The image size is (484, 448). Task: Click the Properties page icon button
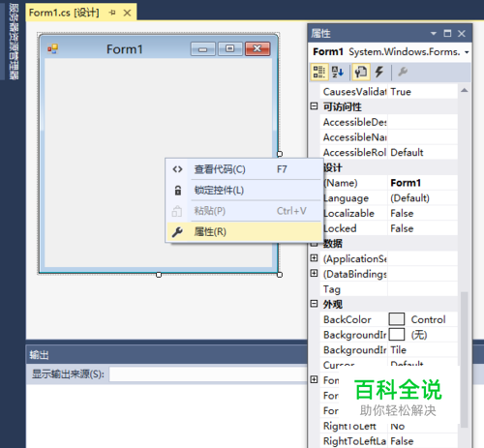360,72
